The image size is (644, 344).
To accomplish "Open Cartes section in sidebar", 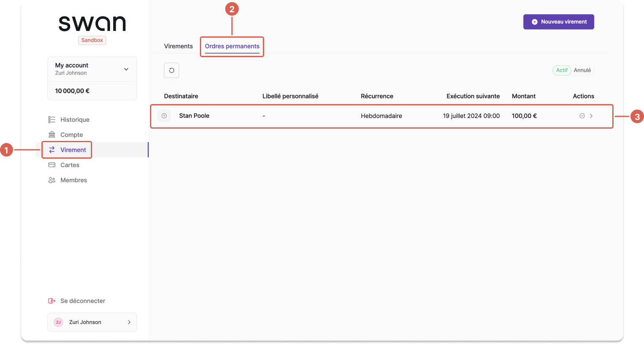I will [x=70, y=165].
